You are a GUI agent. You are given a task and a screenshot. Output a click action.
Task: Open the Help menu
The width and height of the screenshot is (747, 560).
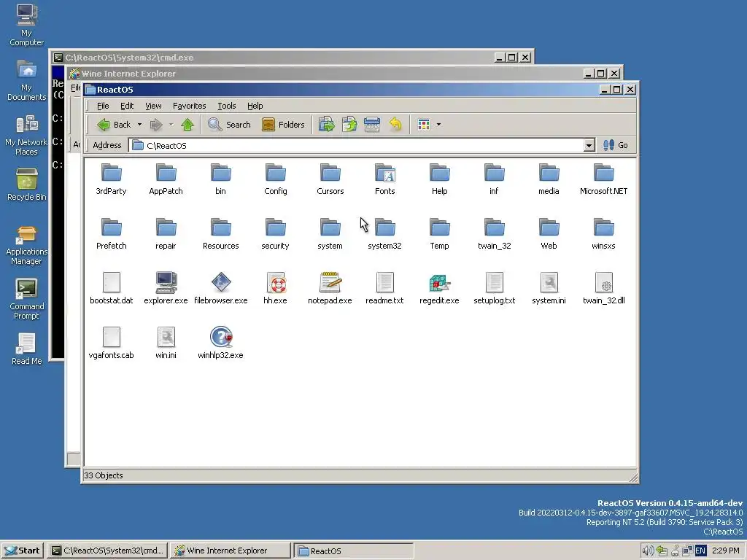[x=255, y=106]
